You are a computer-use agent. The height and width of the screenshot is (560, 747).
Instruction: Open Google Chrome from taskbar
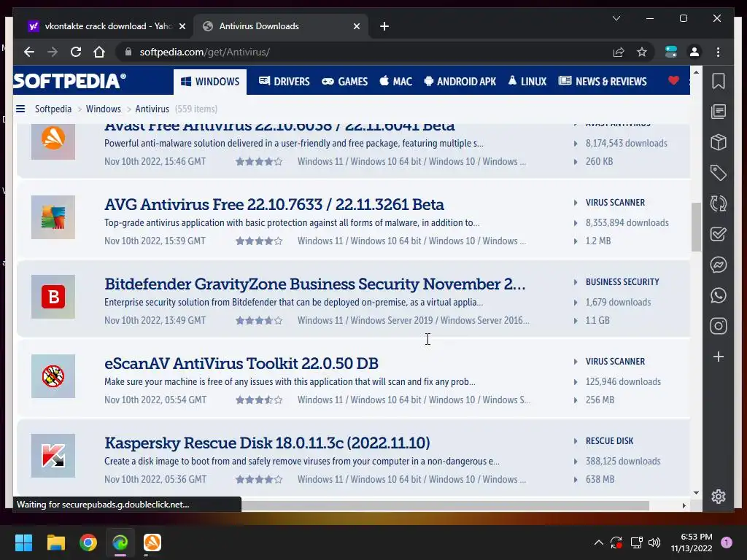88,542
